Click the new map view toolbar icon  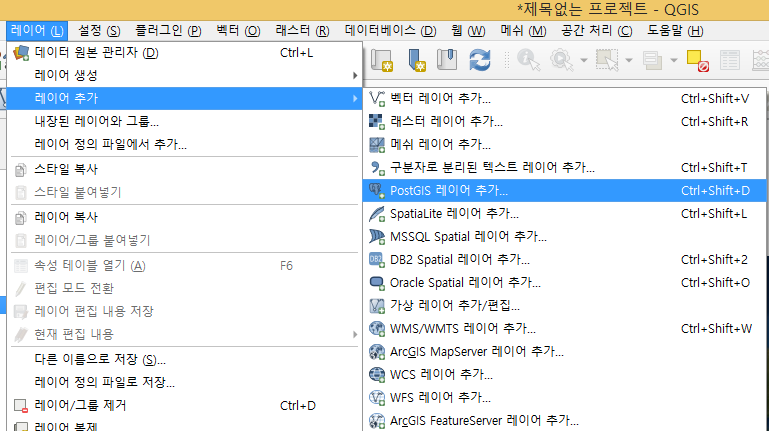(382, 60)
